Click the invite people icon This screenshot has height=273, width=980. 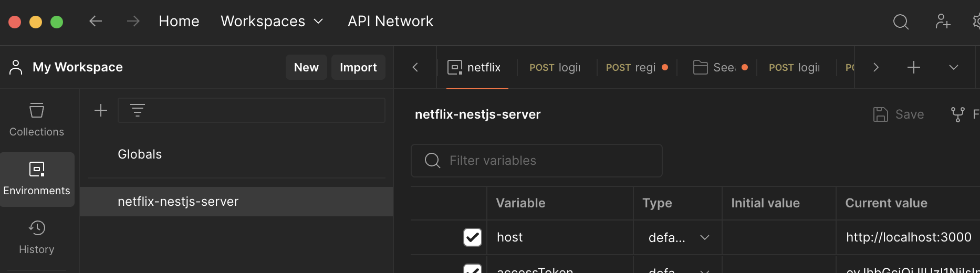943,22
